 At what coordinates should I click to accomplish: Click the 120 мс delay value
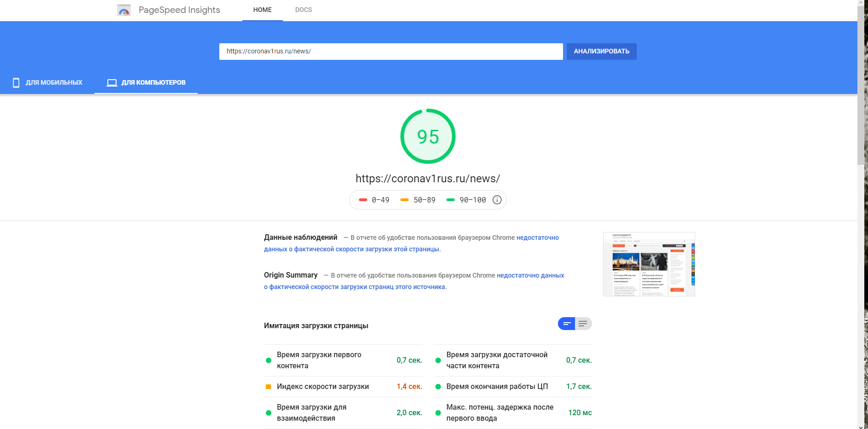click(x=580, y=413)
